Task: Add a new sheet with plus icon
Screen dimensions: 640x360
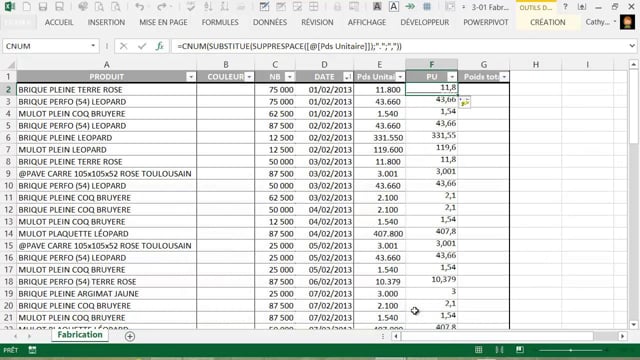Action: 130,336
